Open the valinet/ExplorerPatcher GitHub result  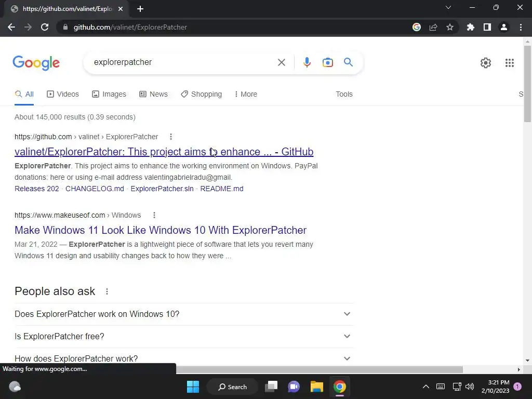[164, 152]
